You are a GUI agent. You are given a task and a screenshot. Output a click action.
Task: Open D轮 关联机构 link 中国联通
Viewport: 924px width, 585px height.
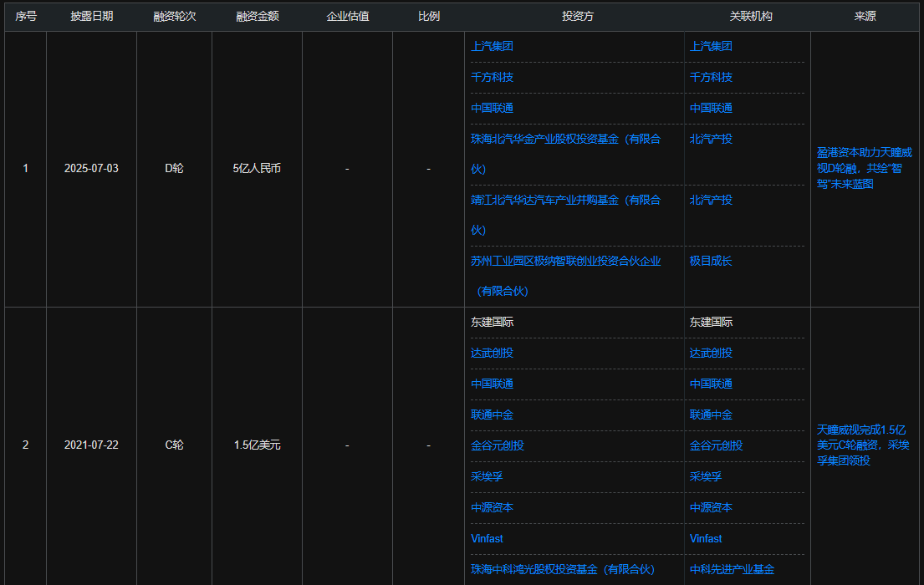pos(711,109)
